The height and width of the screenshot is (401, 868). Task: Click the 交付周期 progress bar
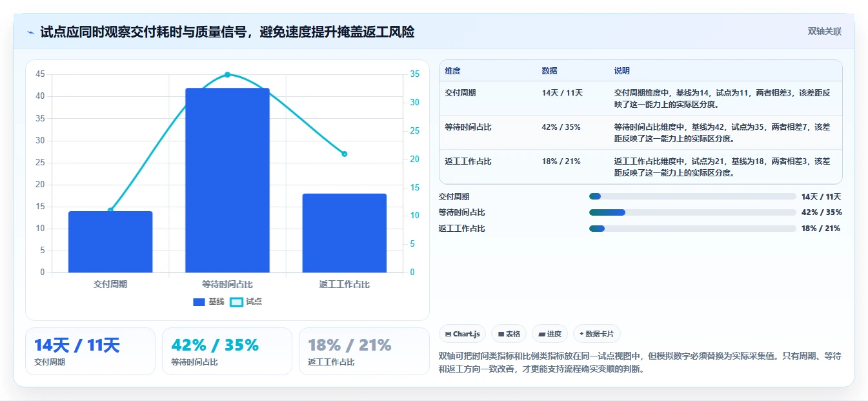(692, 196)
